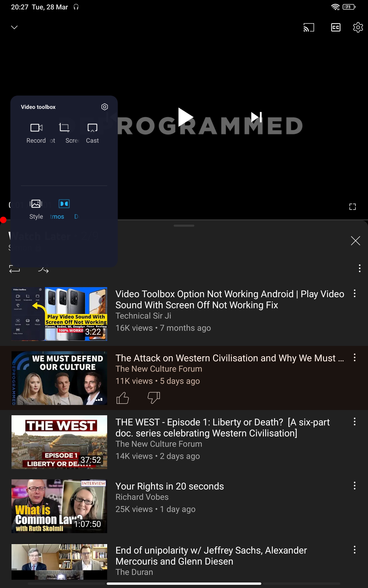
Task: Open Video Toolbox Option Not Working thumbnail
Action: click(x=59, y=314)
